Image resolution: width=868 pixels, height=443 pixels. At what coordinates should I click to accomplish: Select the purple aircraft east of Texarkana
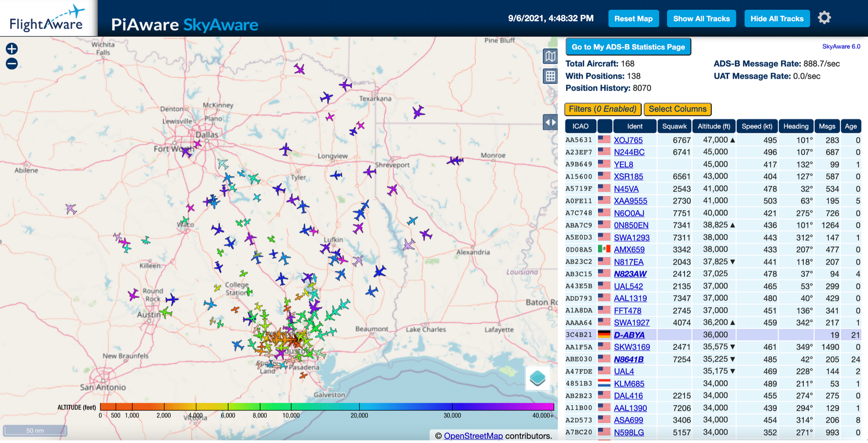point(418,112)
